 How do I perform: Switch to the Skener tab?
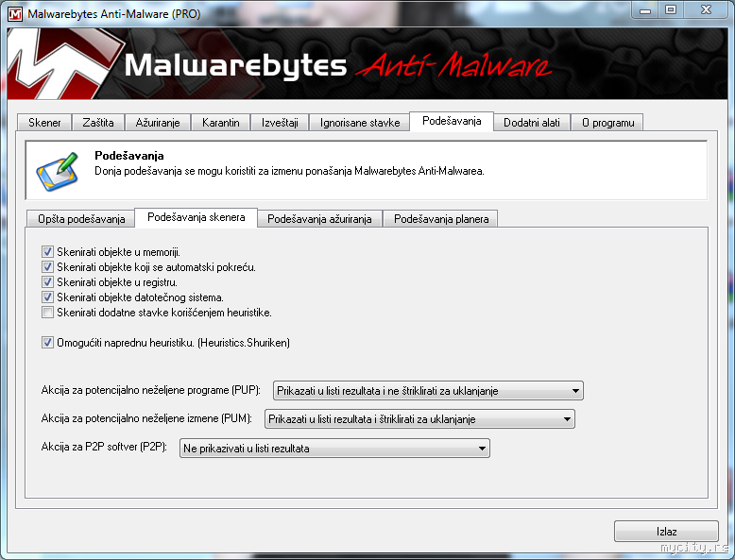click(x=44, y=123)
